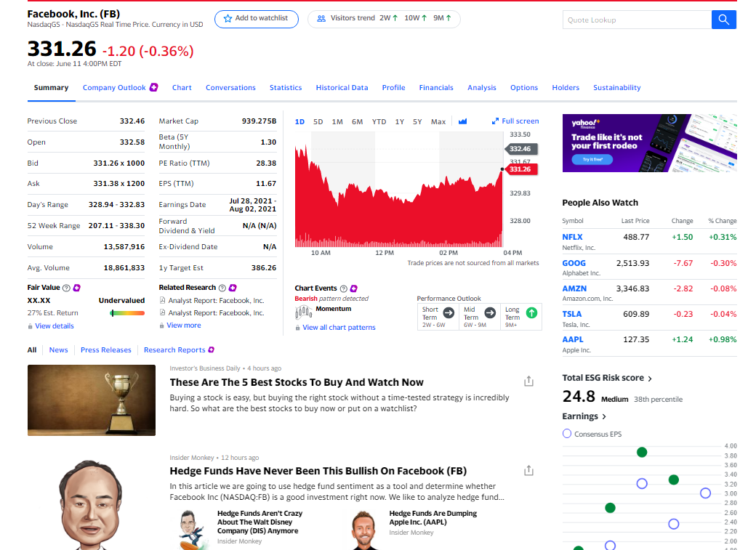Viewport: 756px width, 550px height.
Task: Select the candlestick chart style icon
Action: tap(463, 121)
